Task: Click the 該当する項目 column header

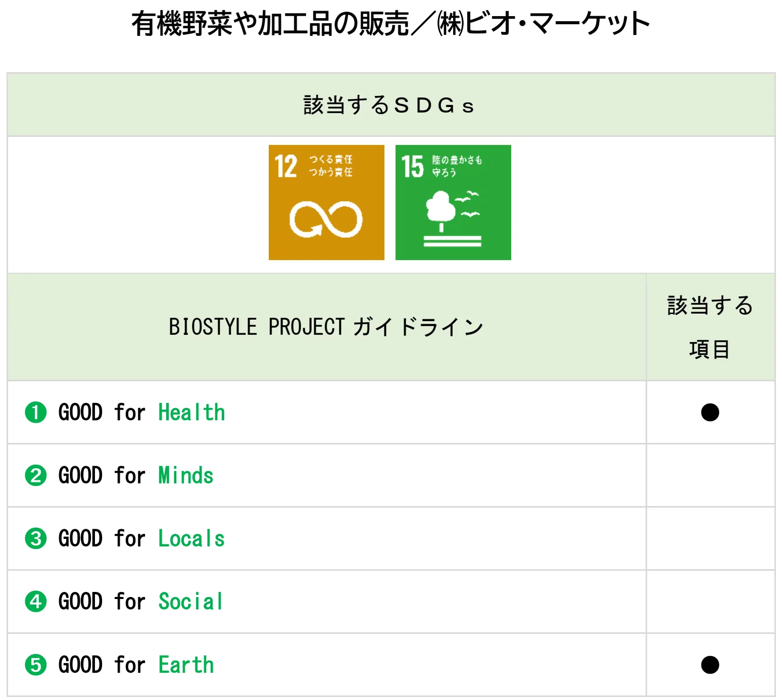Action: click(710, 327)
